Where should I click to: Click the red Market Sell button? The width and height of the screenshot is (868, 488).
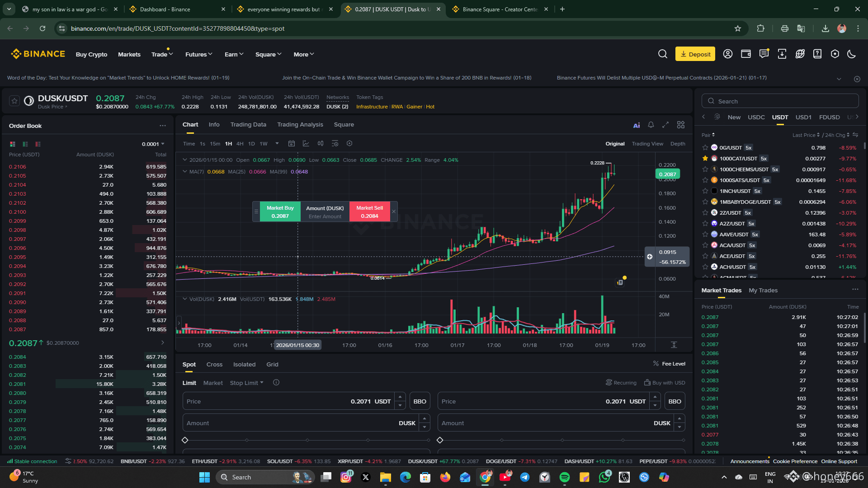[x=370, y=211]
